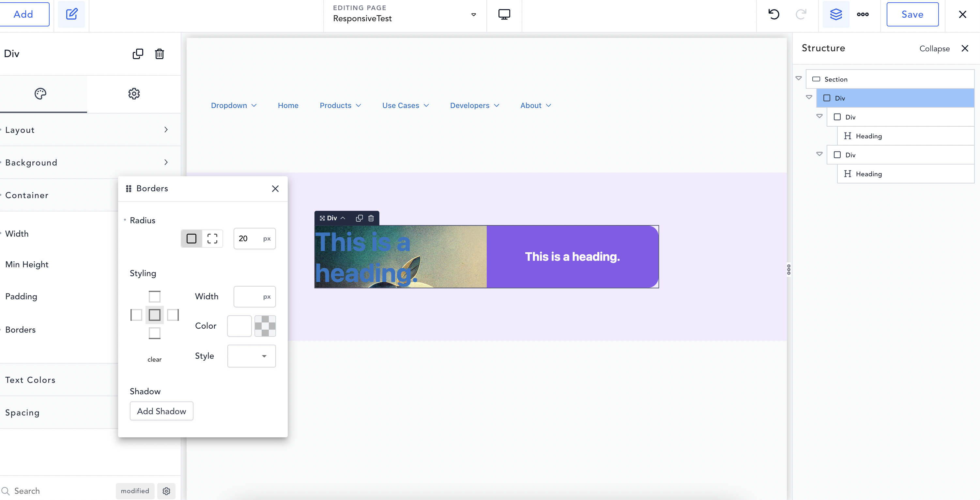
Task: Duplicate the Div using the copy icon
Action: click(138, 54)
